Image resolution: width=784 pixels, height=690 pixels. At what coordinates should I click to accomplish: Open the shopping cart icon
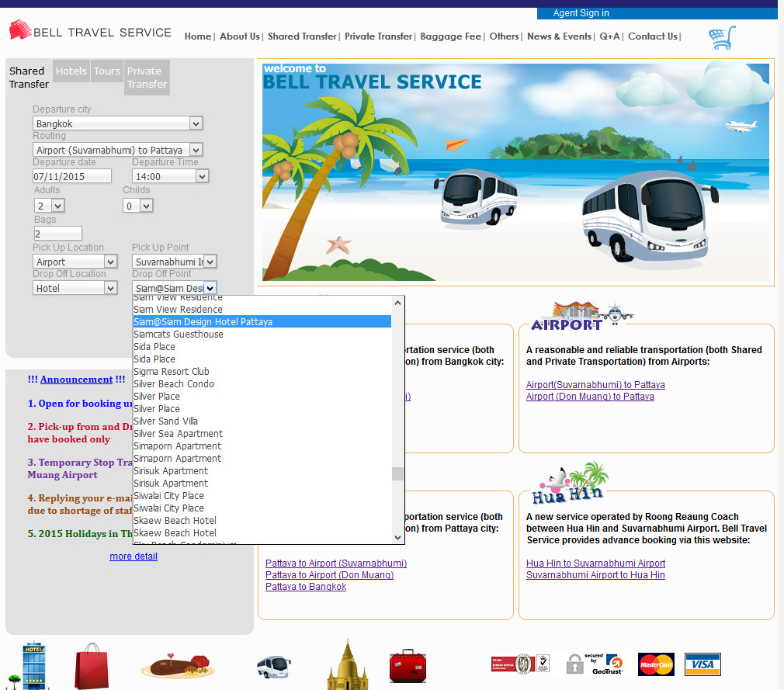click(x=722, y=37)
